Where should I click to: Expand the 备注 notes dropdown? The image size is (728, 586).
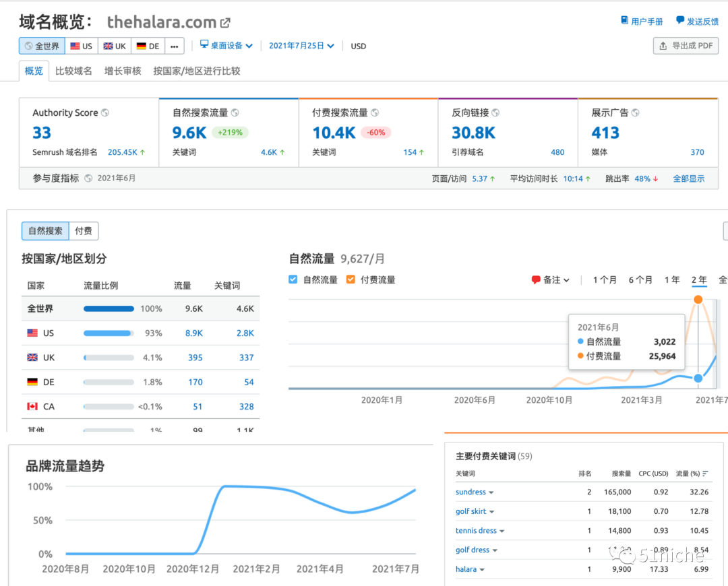(x=551, y=280)
